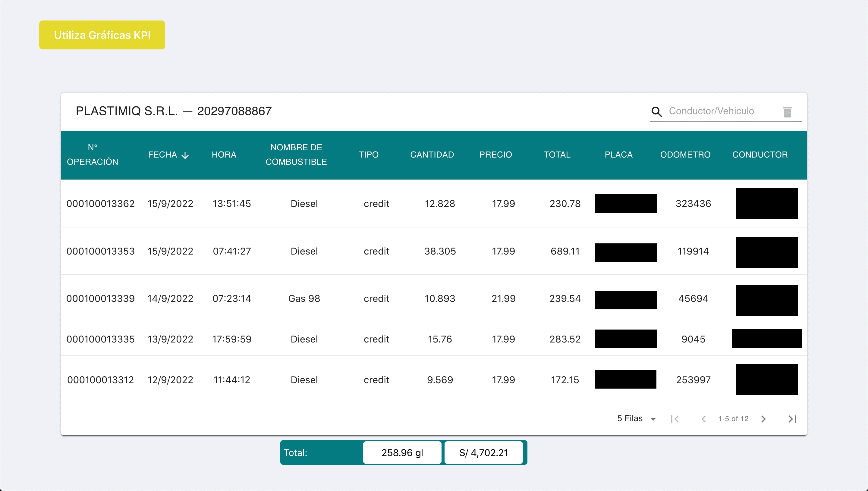Screen dimensions: 868x491
Task: Click time 07:41:27 cell
Action: click(x=232, y=251)
